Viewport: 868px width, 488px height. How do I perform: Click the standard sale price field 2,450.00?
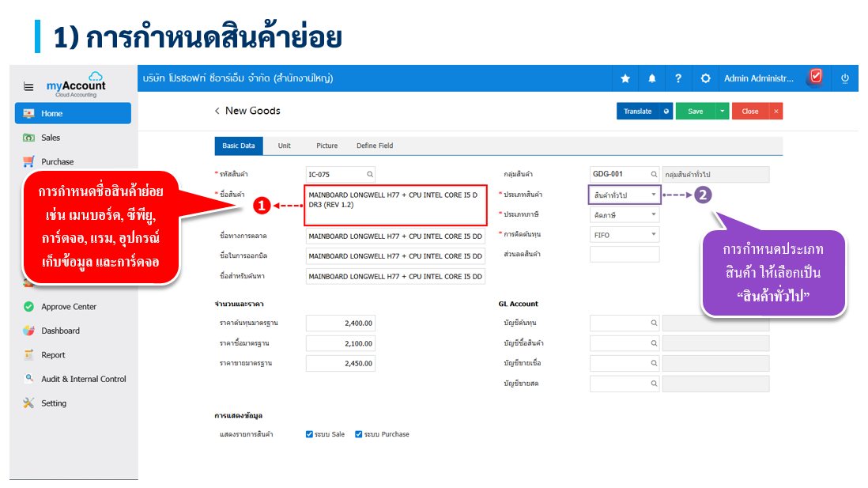pos(340,363)
